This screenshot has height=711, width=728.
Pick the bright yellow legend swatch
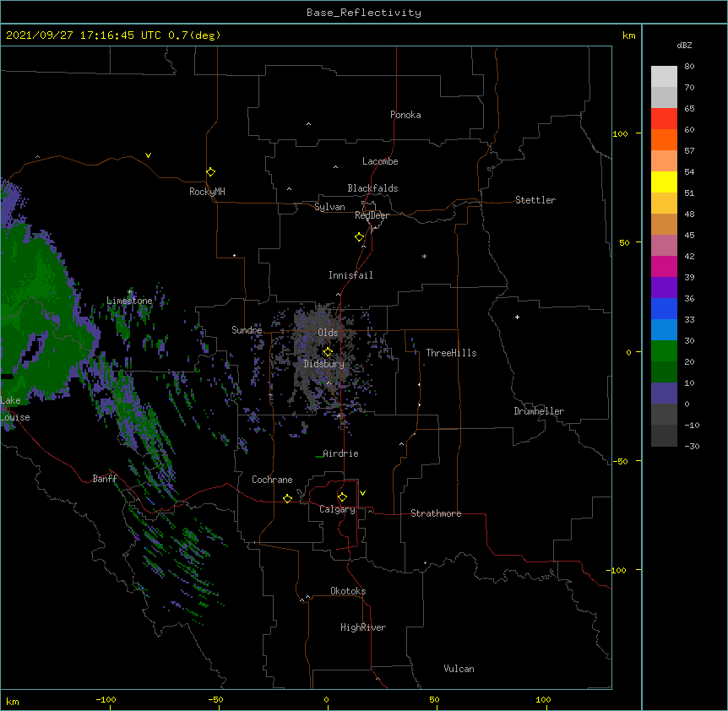664,182
